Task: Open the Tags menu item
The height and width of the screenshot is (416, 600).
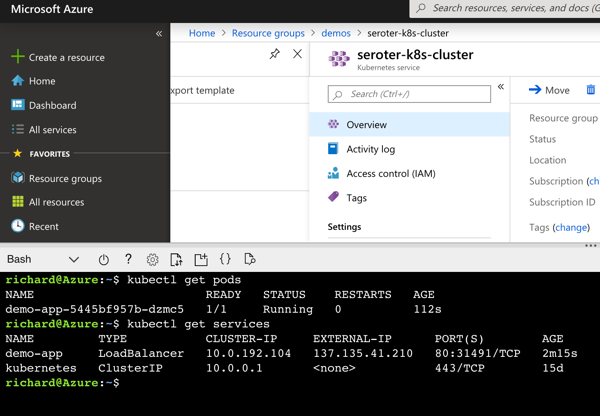Action: 356,198
